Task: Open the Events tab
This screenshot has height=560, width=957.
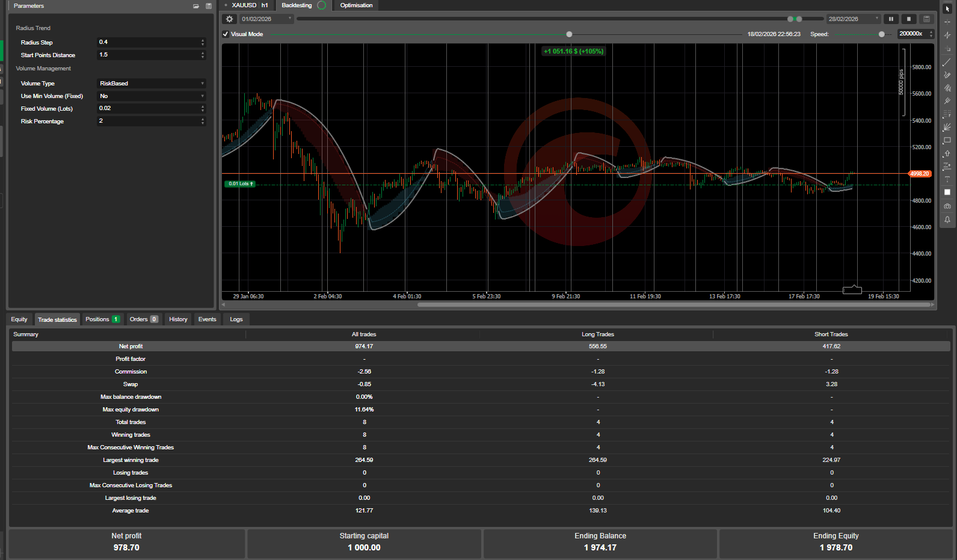Action: [x=207, y=319]
